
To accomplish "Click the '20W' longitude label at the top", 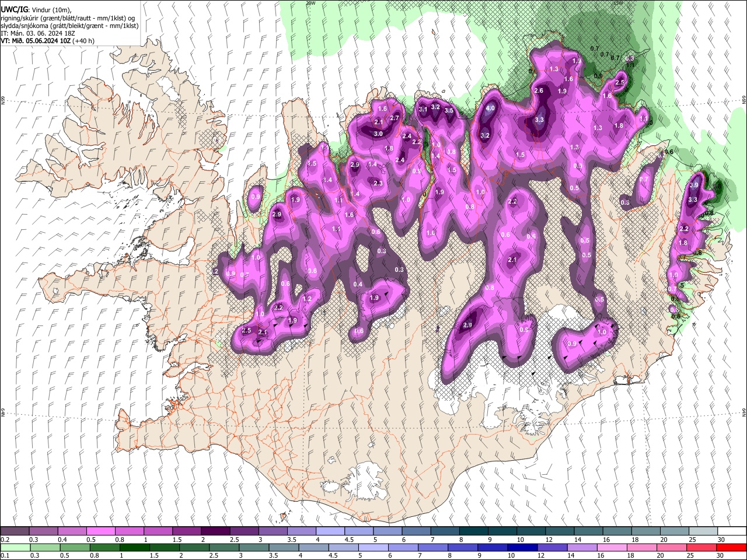I will pos(310,3).
